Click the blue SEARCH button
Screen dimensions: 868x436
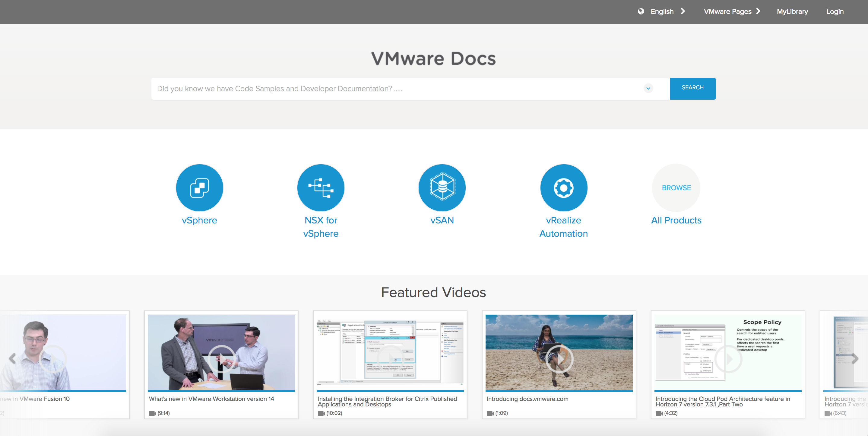pyautogui.click(x=693, y=88)
